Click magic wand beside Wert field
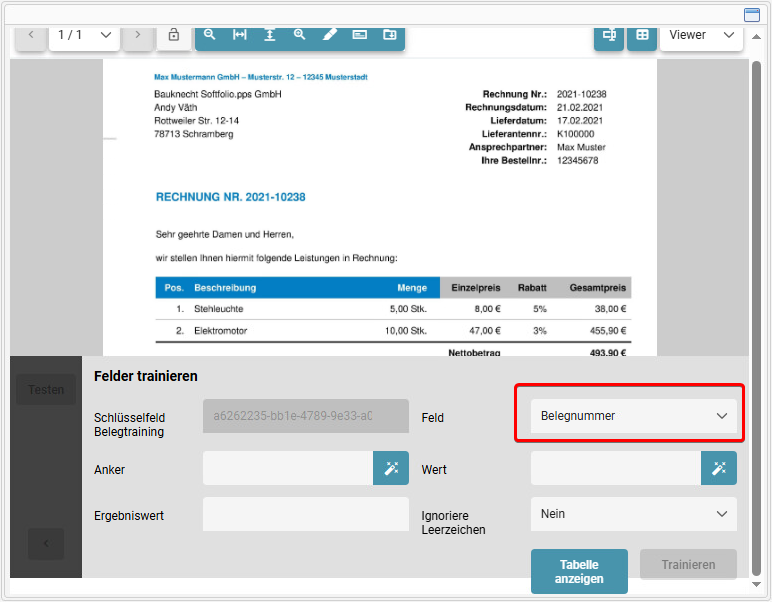This screenshot has width=772, height=602. (719, 468)
